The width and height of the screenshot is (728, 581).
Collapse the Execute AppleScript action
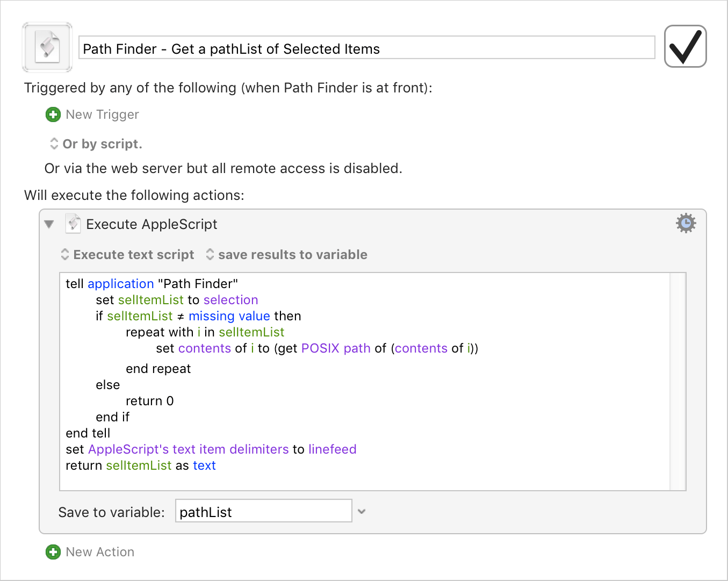tap(49, 224)
